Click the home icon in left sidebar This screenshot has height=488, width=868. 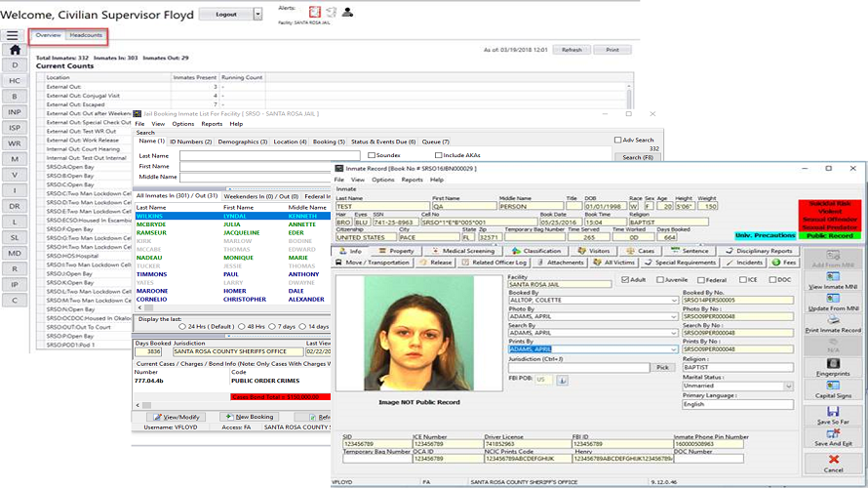pyautogui.click(x=15, y=50)
